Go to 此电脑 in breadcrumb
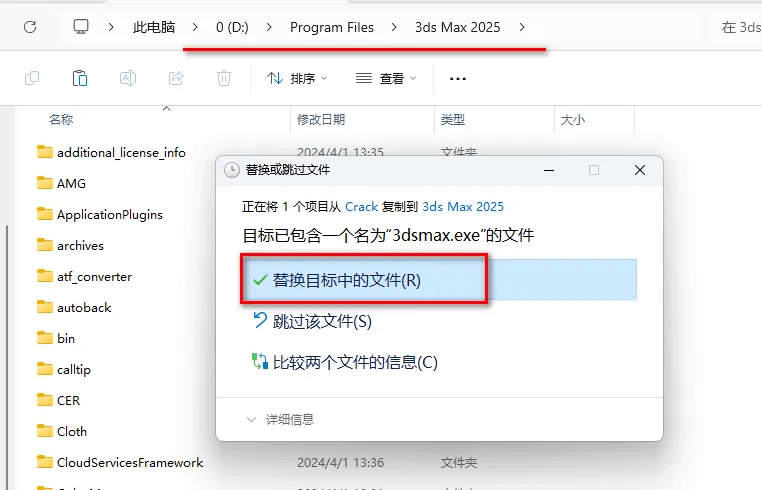The image size is (762, 490). click(x=154, y=27)
